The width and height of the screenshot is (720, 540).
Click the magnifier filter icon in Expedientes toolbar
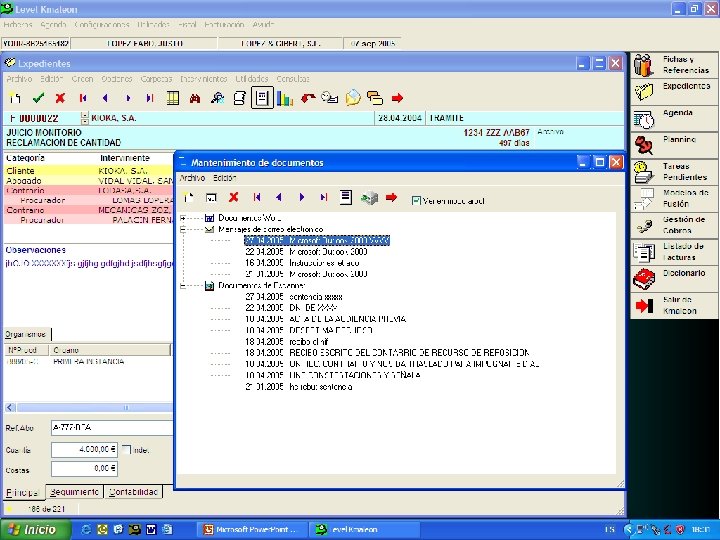[217, 98]
